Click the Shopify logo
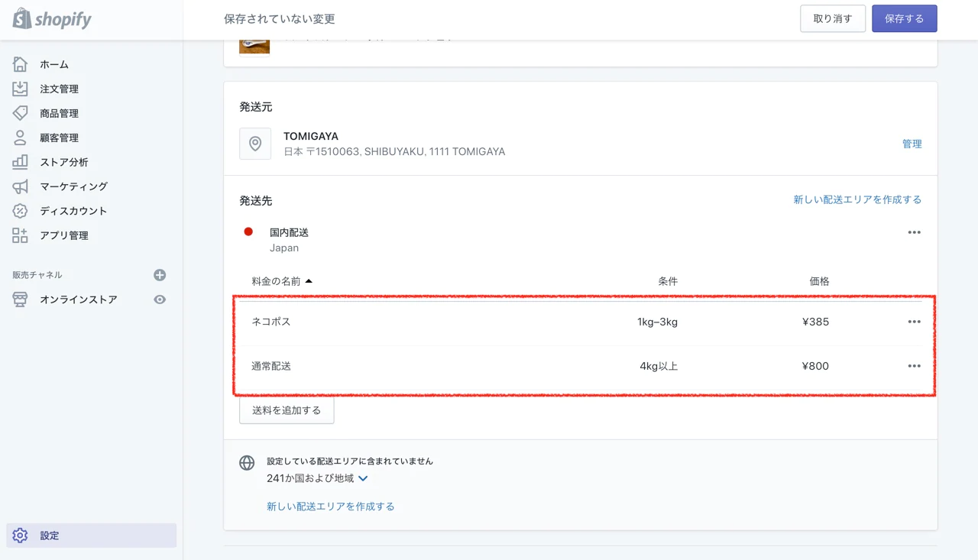Screen dimensions: 978x560 [52, 19]
